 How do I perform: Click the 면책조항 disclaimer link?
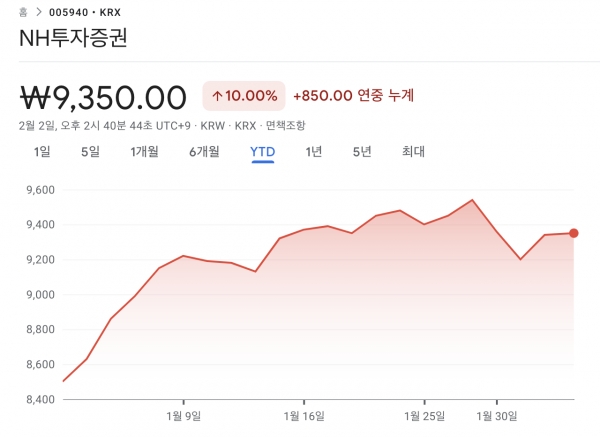point(285,126)
